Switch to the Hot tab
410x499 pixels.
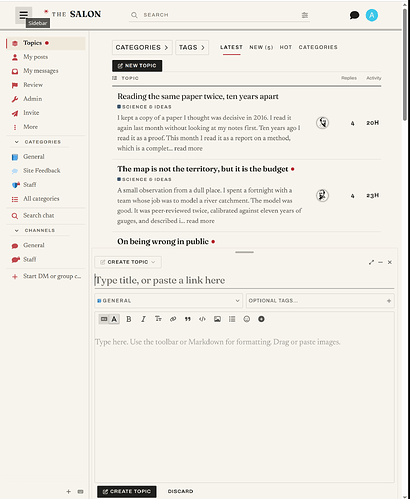(x=286, y=47)
